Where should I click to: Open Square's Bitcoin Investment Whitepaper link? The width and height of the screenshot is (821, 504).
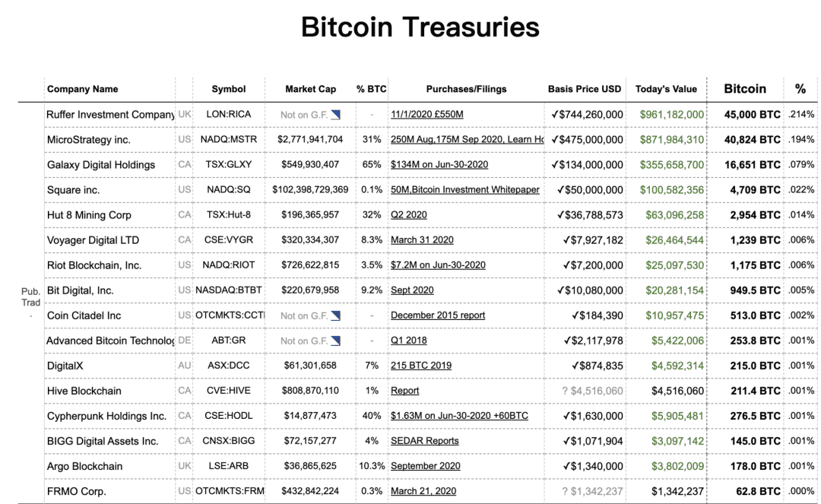click(x=465, y=189)
